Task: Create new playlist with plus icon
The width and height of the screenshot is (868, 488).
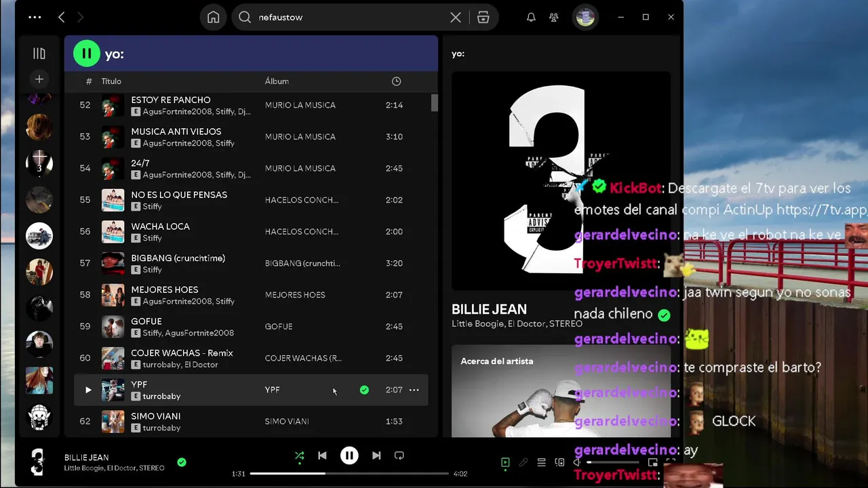Action: (39, 79)
